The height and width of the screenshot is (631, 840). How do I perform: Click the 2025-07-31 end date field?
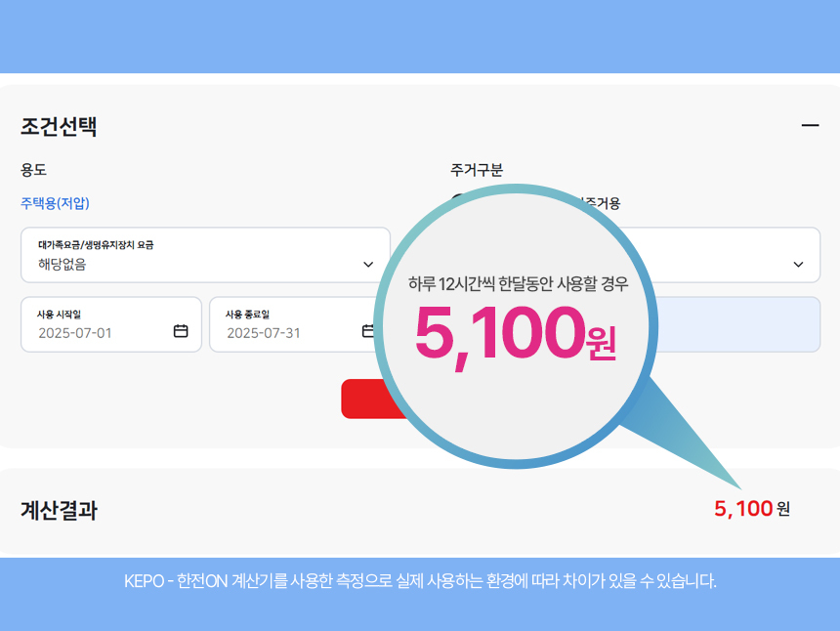(x=264, y=332)
